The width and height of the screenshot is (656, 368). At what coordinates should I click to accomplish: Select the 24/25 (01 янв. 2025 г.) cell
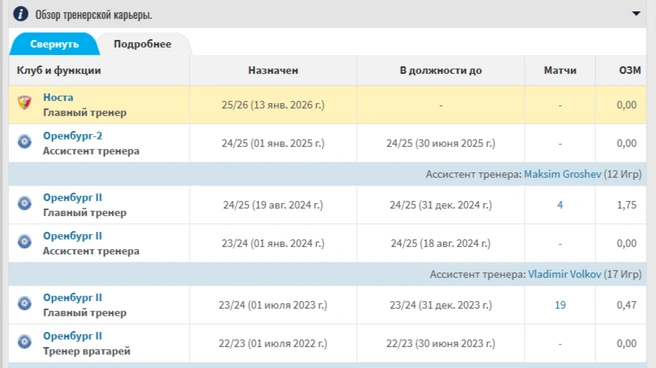(x=273, y=143)
